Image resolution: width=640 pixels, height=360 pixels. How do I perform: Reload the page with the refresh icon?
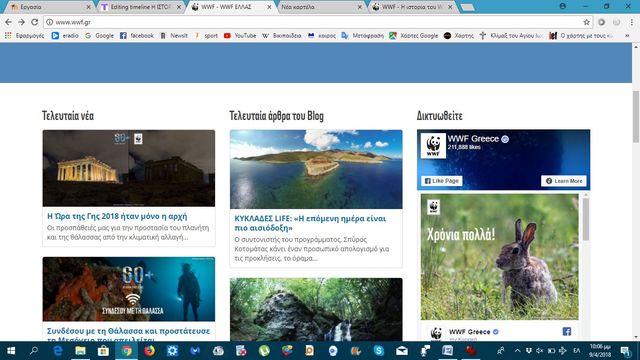[35, 22]
